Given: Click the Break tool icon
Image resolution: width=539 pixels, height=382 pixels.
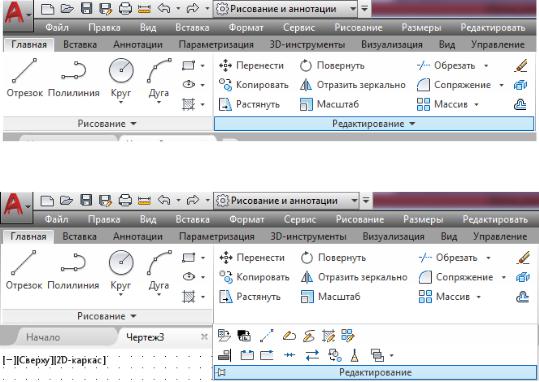Looking at the screenshot, I should point(247,355).
